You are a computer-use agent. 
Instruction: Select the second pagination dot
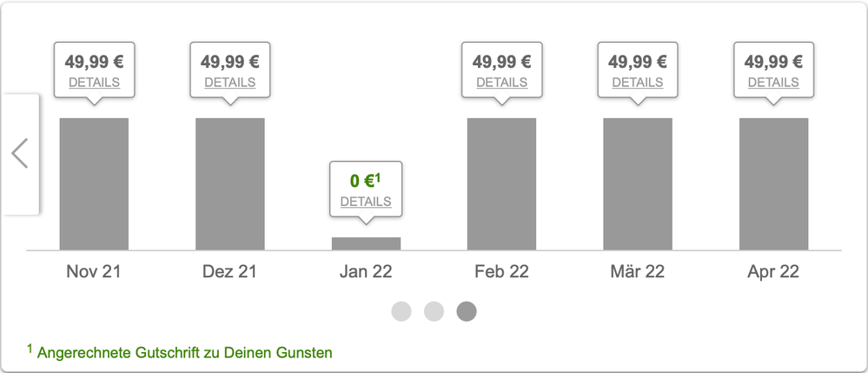[x=434, y=311]
